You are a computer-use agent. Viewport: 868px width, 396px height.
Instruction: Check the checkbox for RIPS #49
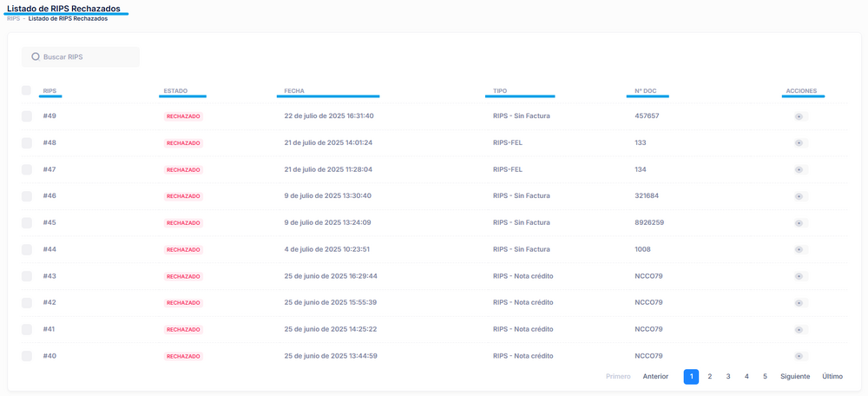click(26, 116)
